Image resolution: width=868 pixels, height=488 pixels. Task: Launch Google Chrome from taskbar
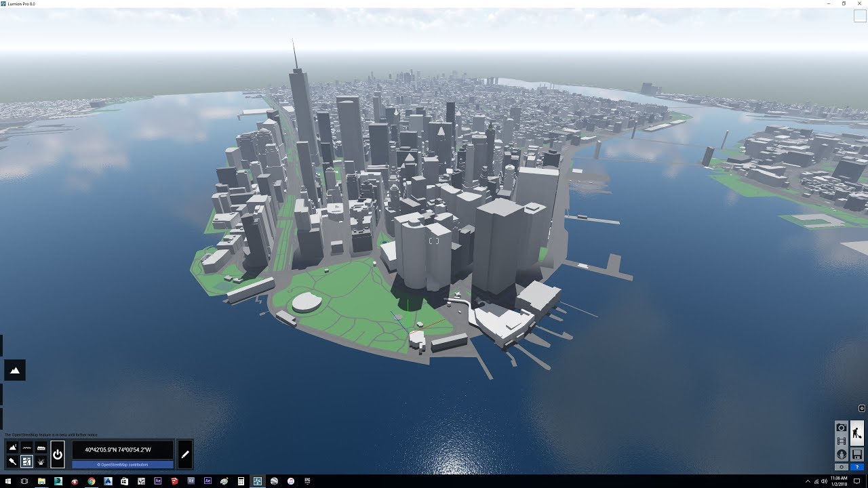[x=92, y=481]
